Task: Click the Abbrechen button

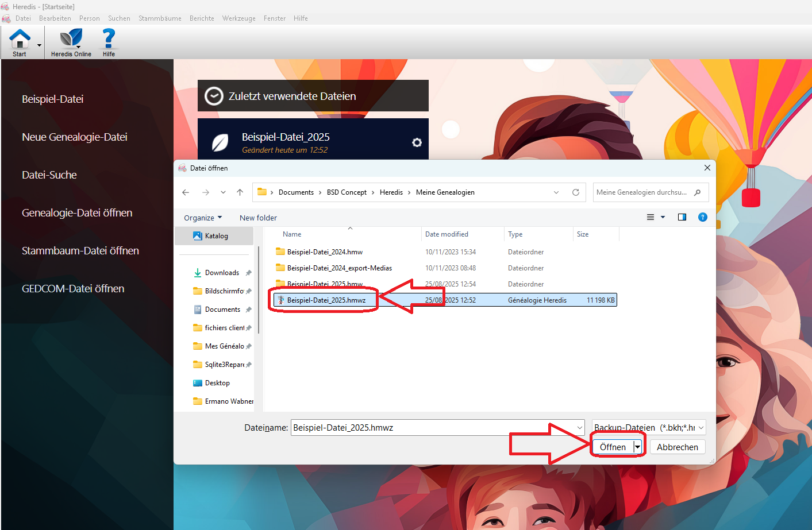Action: pos(677,447)
